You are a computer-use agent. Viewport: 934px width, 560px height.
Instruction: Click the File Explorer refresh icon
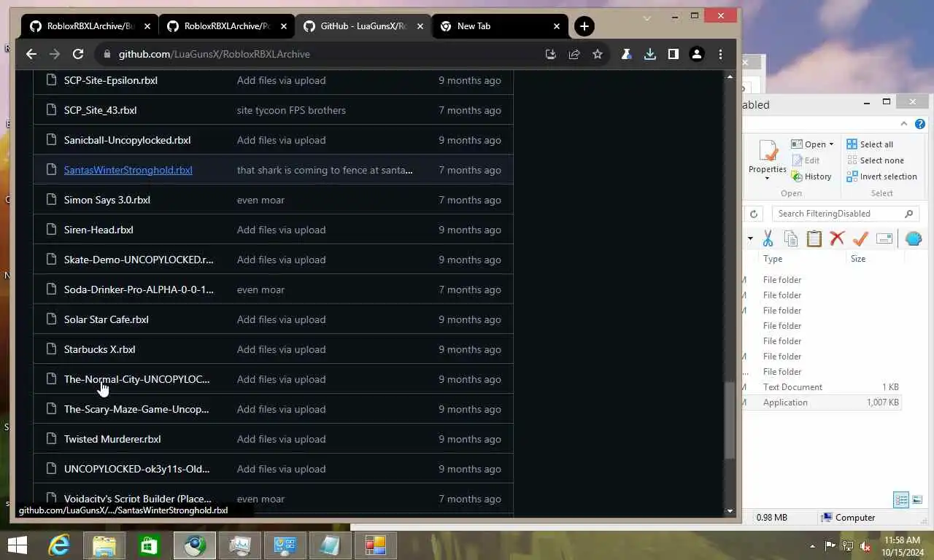click(x=754, y=214)
